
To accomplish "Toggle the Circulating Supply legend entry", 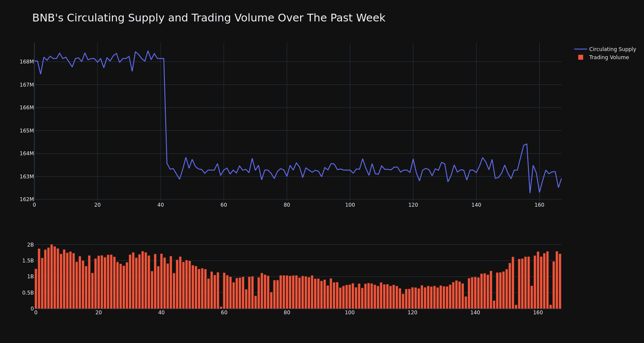I will (605, 49).
